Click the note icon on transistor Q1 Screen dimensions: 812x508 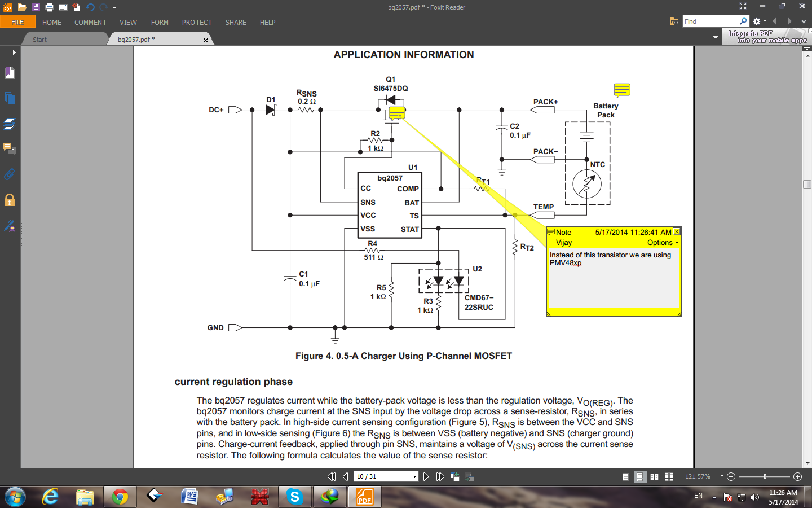coord(397,113)
